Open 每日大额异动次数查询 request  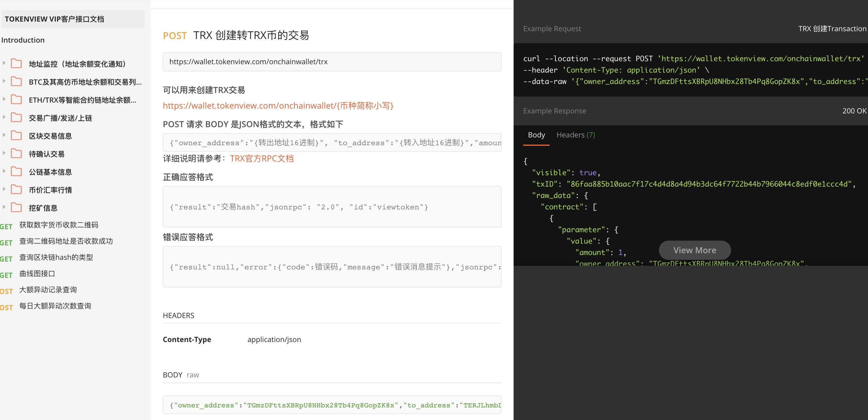click(x=55, y=306)
